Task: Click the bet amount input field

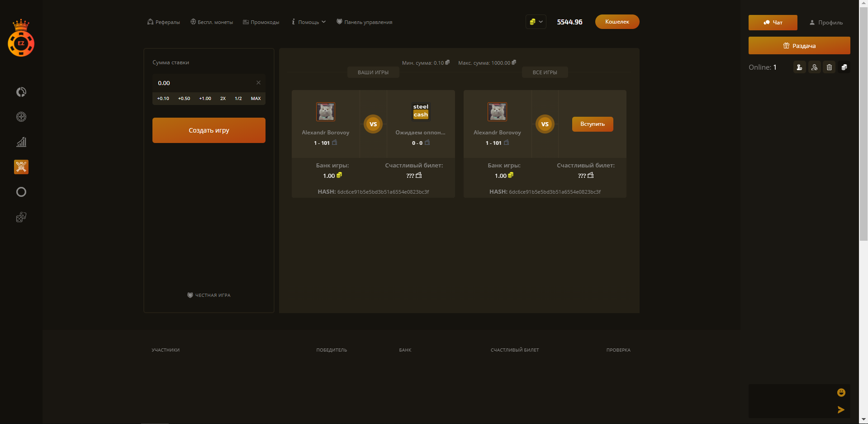Action: pos(204,83)
